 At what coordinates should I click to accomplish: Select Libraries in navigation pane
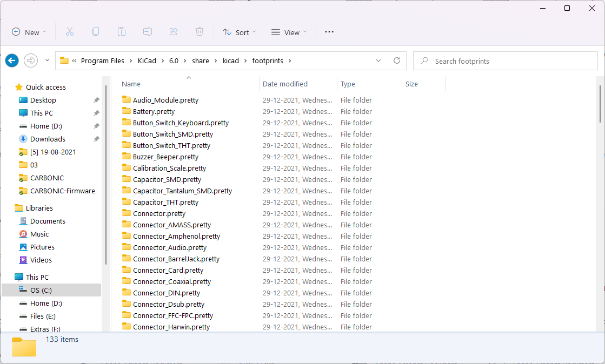[x=39, y=208]
